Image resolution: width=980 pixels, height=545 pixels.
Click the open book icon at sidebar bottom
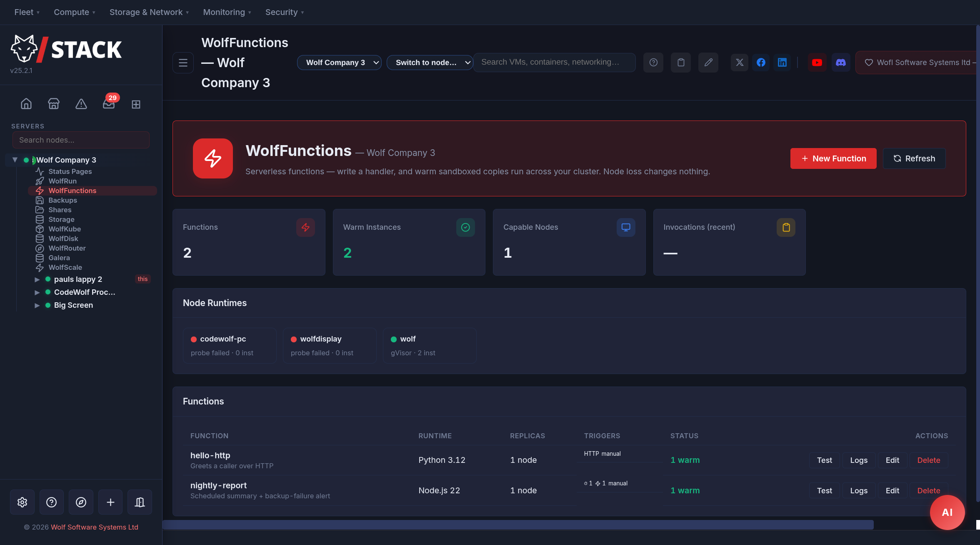click(140, 502)
